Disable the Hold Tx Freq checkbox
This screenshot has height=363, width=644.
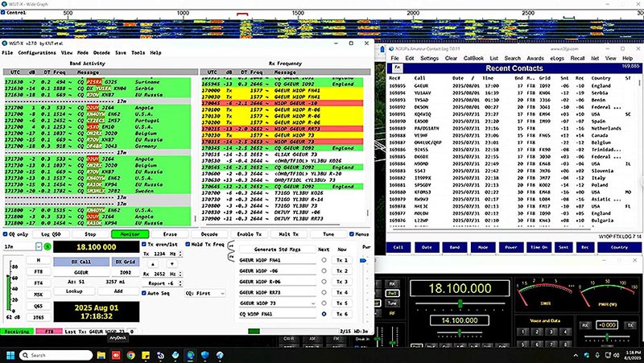click(188, 244)
